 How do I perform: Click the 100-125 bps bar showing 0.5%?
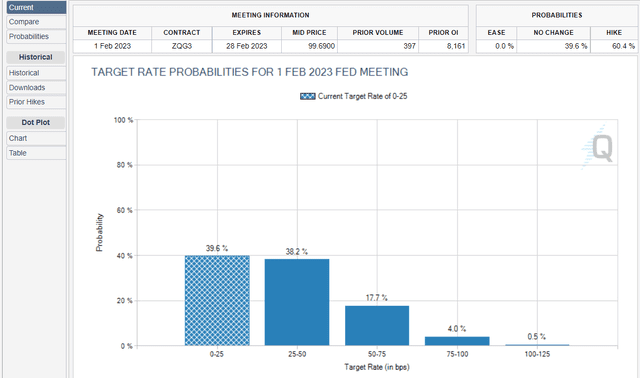coord(537,345)
